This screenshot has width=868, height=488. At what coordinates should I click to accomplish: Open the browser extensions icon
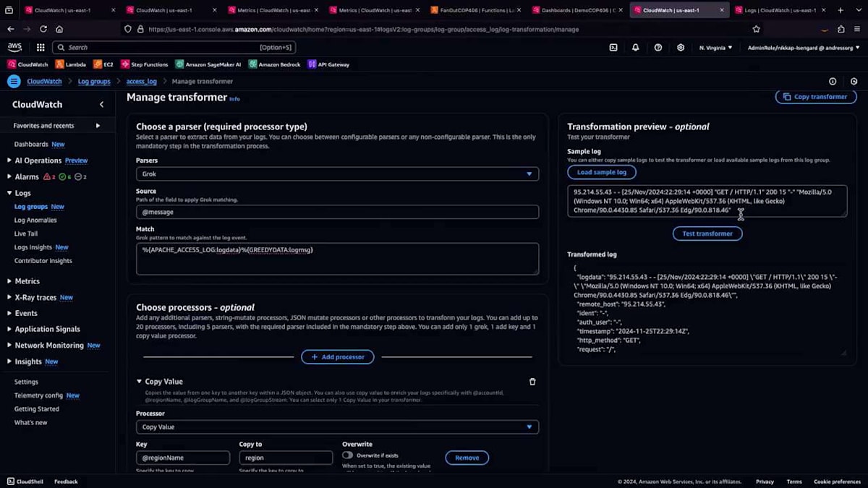[841, 29]
